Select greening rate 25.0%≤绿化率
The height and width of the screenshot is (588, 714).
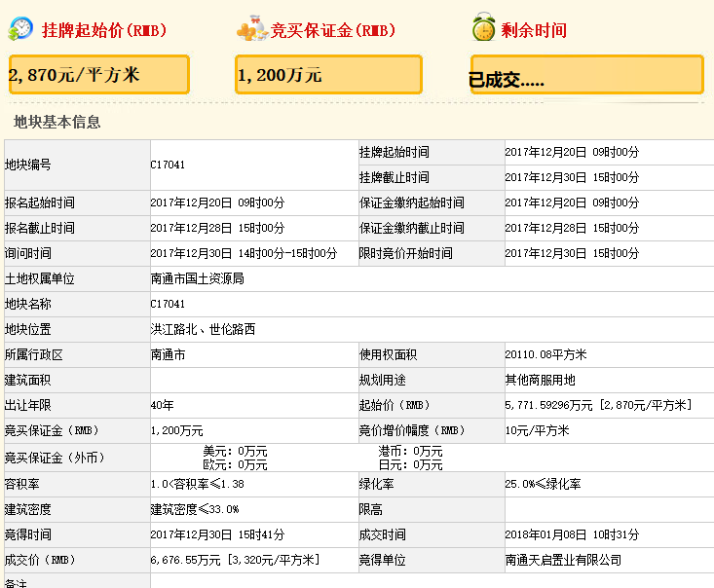point(543,484)
